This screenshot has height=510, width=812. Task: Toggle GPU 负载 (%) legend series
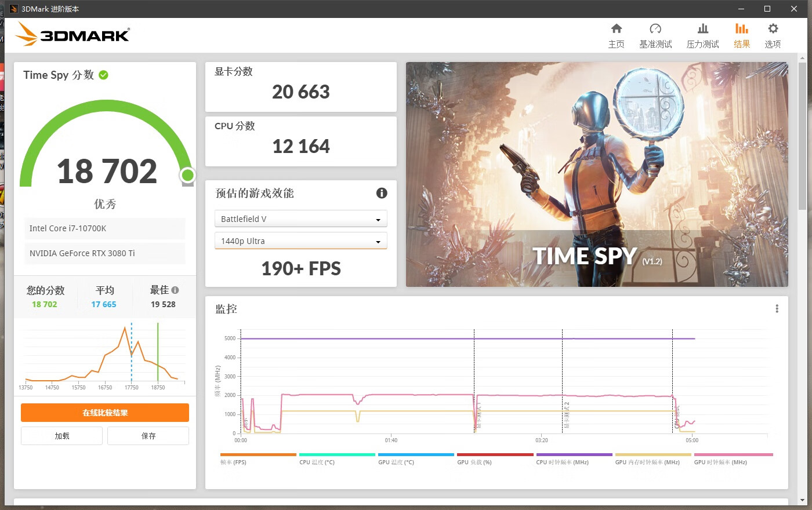(495, 459)
